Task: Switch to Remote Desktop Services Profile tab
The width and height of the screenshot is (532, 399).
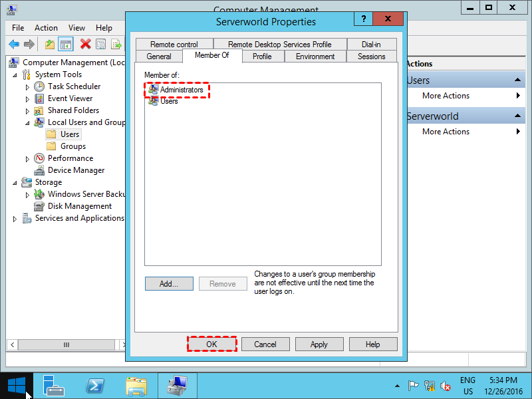Action: [280, 45]
